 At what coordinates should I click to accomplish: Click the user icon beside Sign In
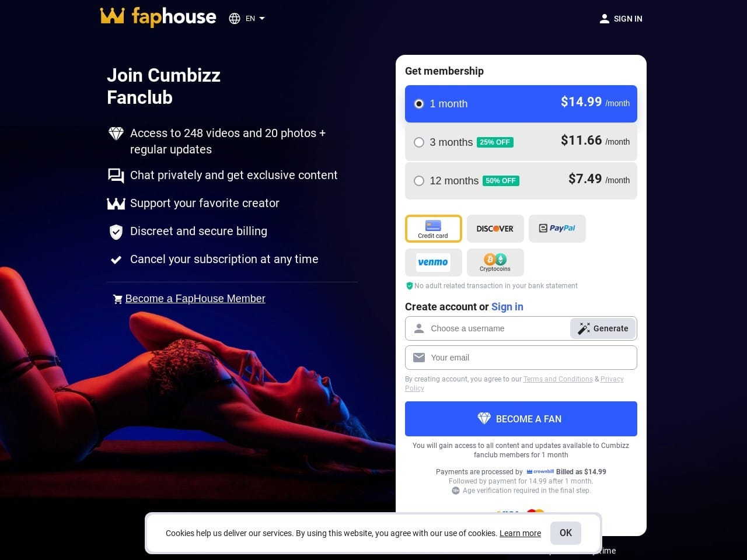(605, 19)
